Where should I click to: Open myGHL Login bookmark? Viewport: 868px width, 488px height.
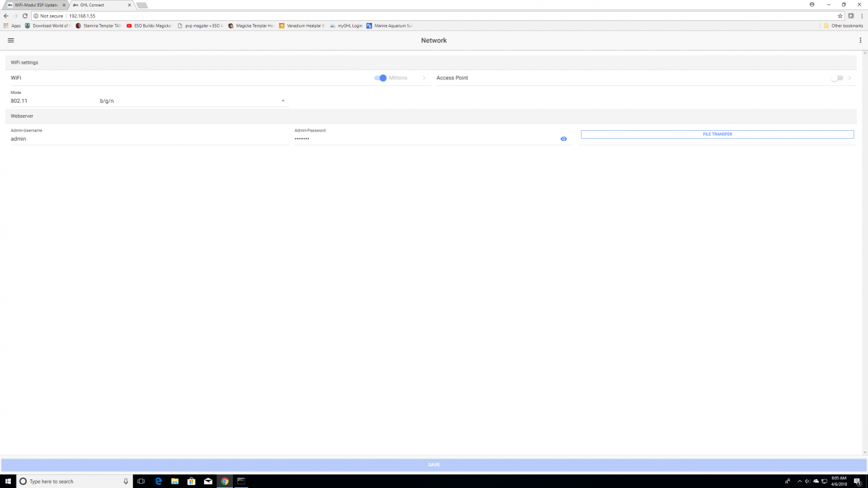346,25
